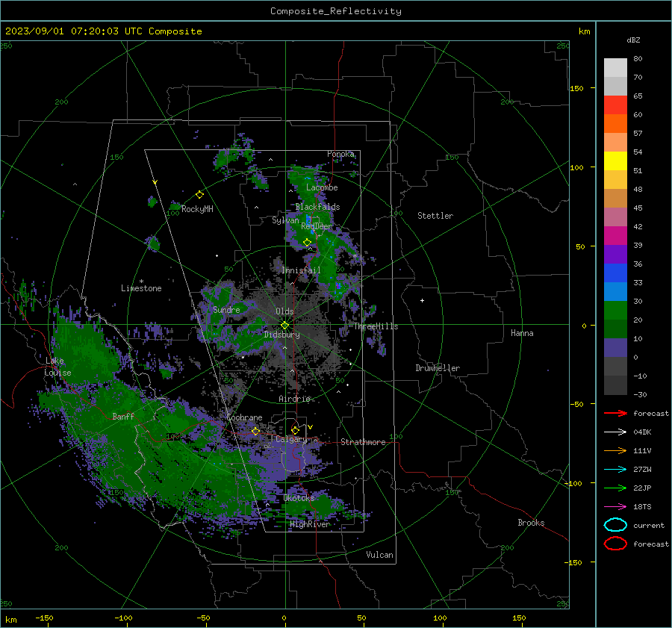The width and height of the screenshot is (672, 628).
Task: Click the yellow diamond marker below RedDeer
Action: coord(307,242)
